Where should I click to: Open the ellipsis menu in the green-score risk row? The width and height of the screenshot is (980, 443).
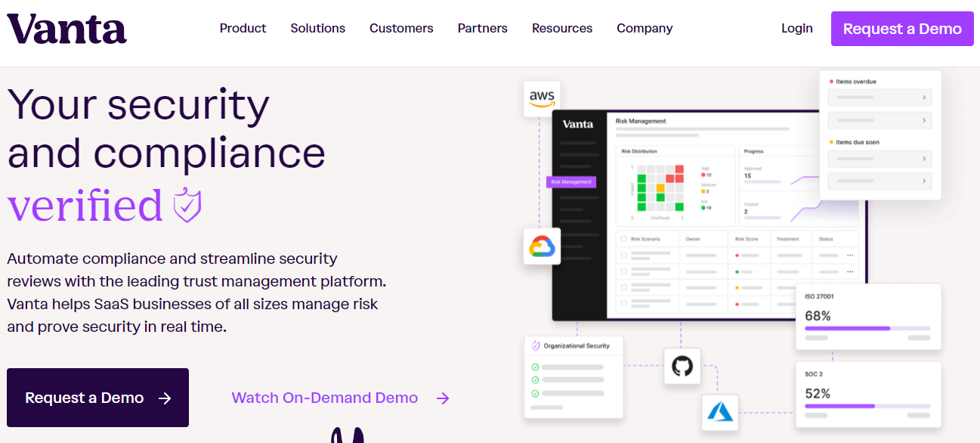tap(850, 271)
